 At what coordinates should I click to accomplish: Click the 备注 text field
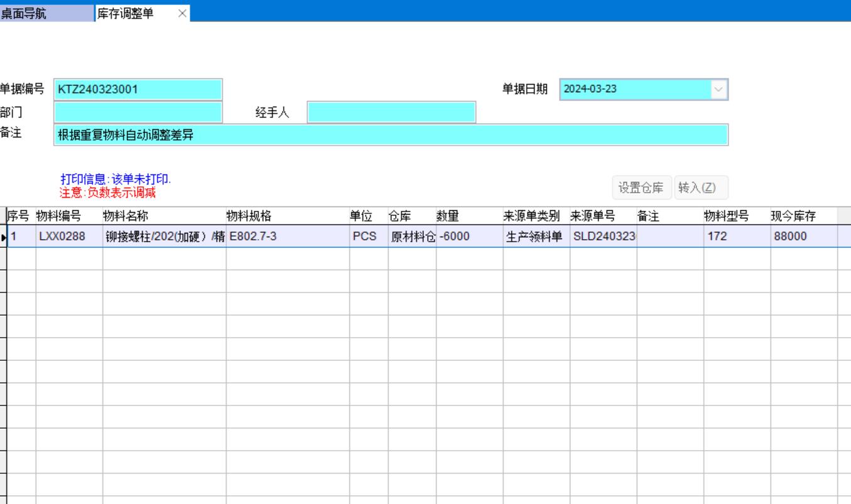point(391,134)
